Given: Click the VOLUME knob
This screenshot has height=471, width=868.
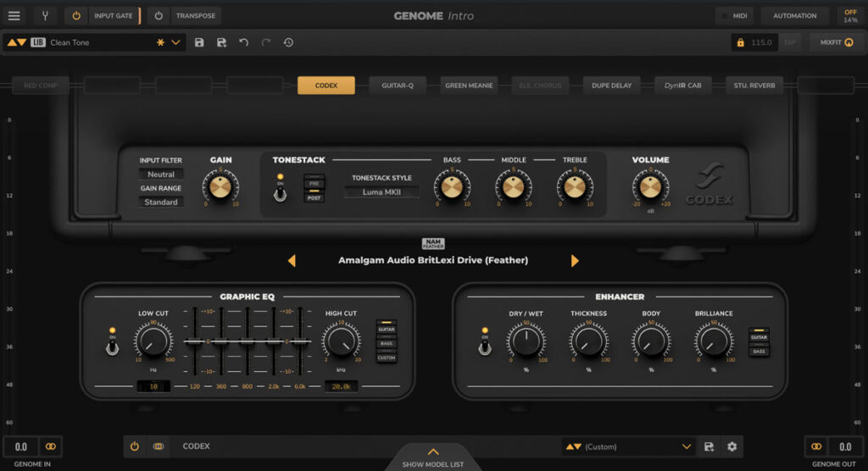Looking at the screenshot, I should 650,187.
